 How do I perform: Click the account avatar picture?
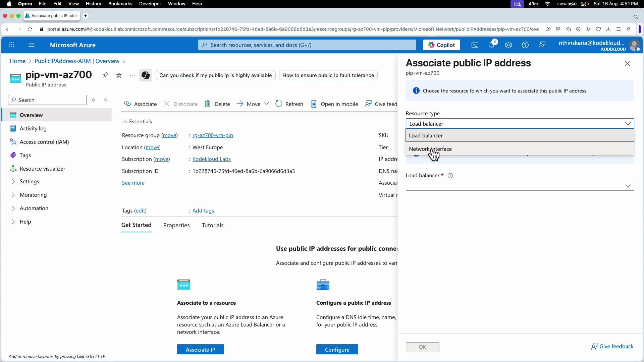click(x=634, y=45)
